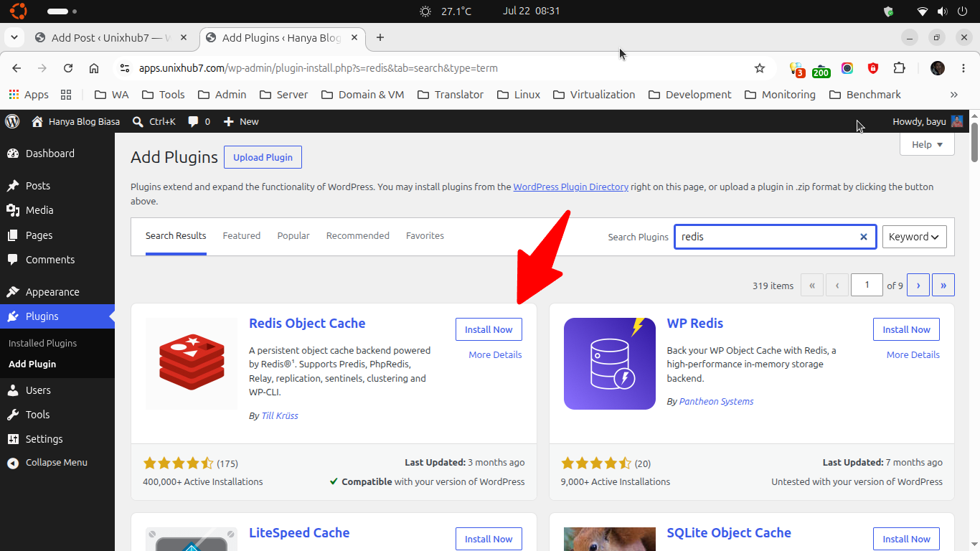Switch to Recommended plugins tab
The height and width of the screenshot is (551, 980).
click(x=358, y=235)
